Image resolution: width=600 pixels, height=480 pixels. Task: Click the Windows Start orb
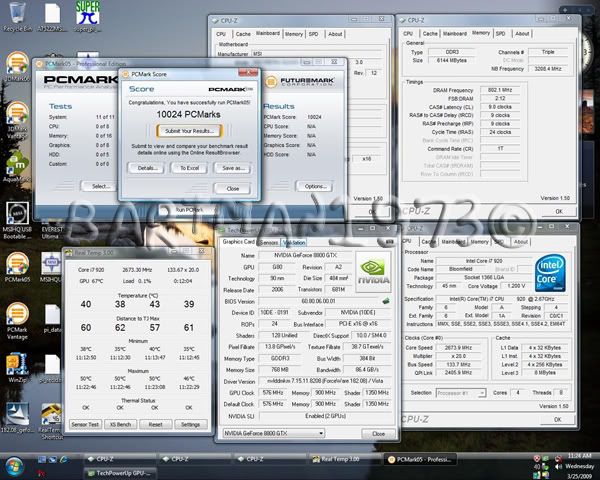tap(12, 467)
